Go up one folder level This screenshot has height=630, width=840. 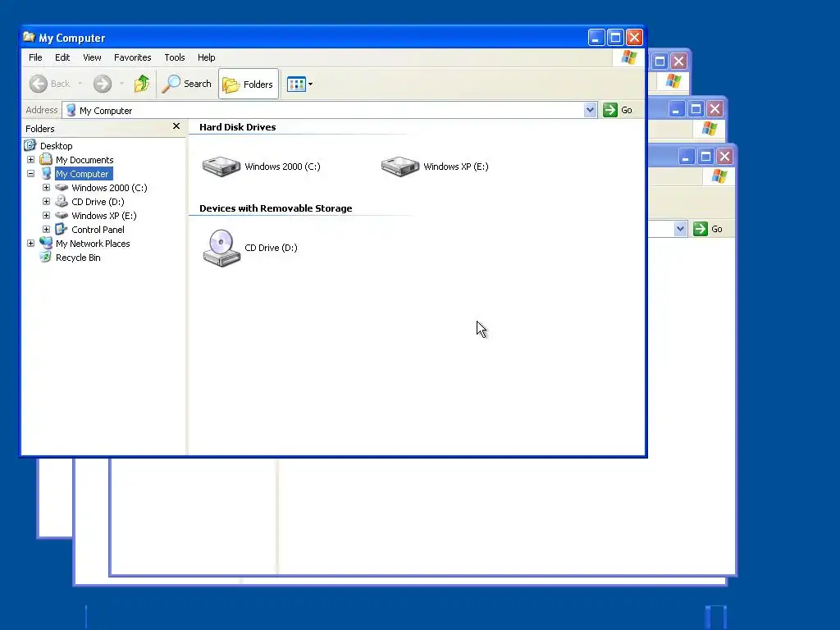pyautogui.click(x=142, y=84)
